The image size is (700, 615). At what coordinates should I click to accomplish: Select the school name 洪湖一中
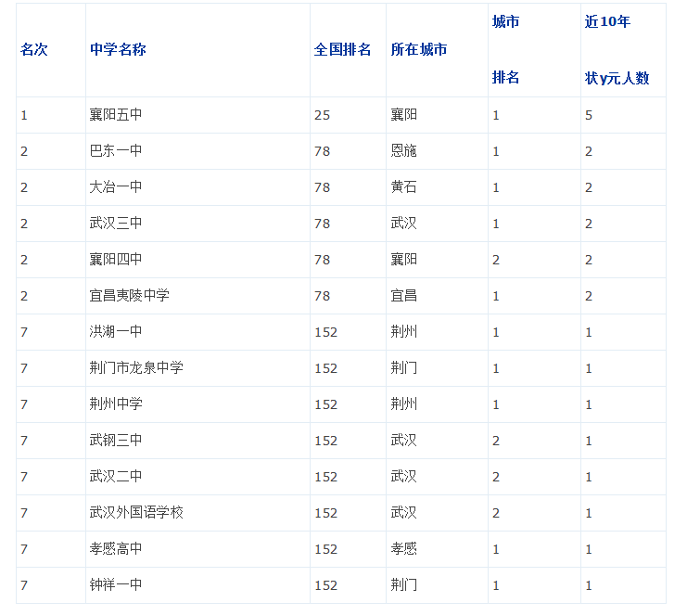(x=116, y=332)
